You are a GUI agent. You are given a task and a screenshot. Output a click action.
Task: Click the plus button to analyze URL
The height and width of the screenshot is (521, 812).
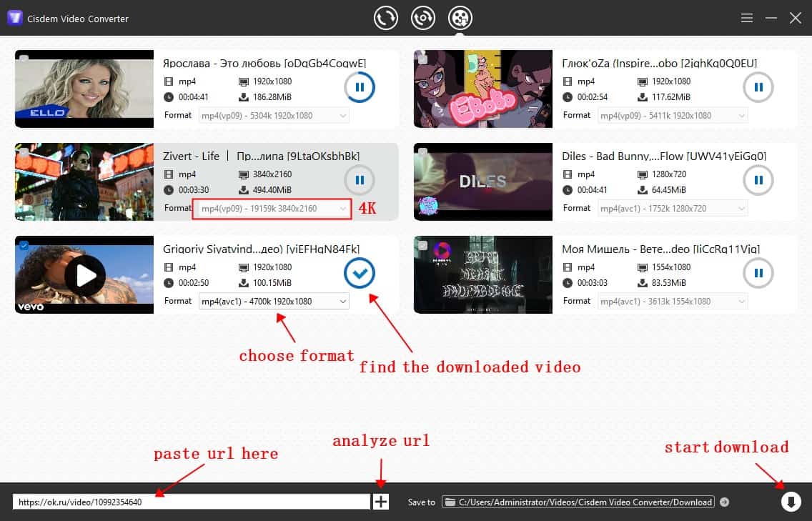point(380,502)
